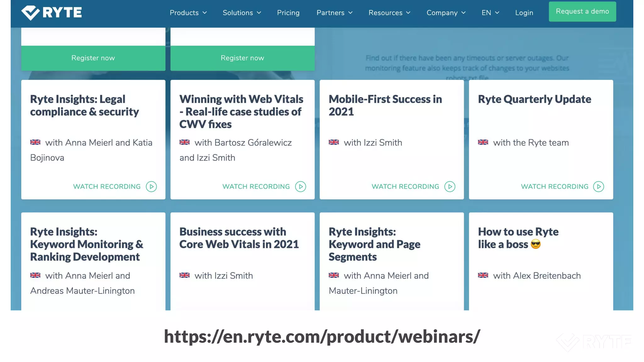Click the en.ryte.com/product/webinars URL text
The image size is (644, 362).
coord(322,337)
